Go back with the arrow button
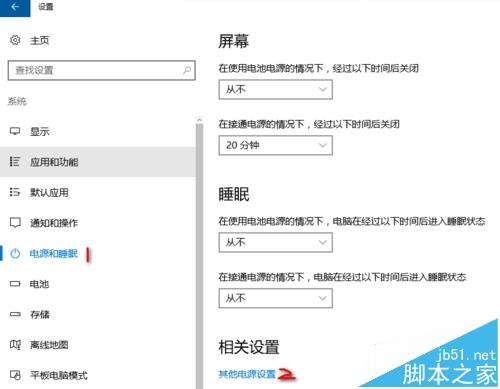The image size is (500, 389). click(x=15, y=7)
